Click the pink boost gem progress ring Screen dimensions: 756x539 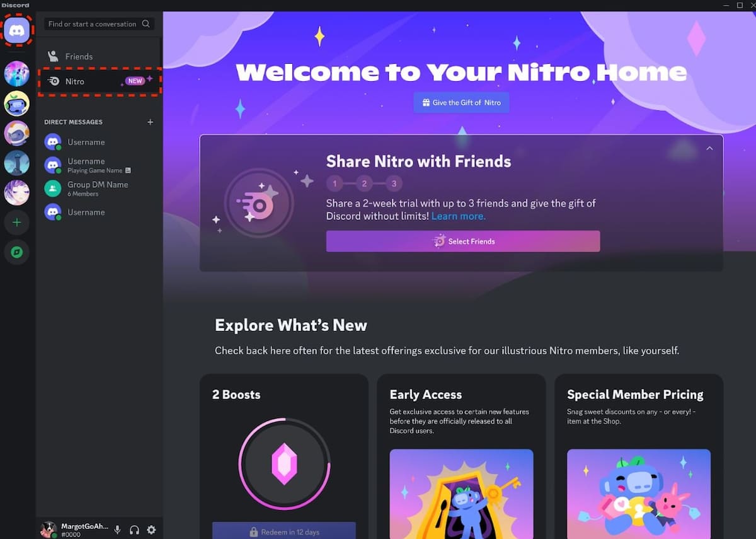pos(284,463)
